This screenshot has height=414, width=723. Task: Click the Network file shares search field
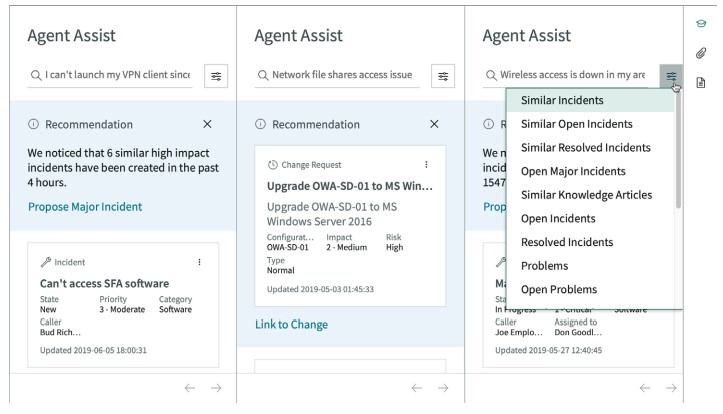[x=341, y=75]
